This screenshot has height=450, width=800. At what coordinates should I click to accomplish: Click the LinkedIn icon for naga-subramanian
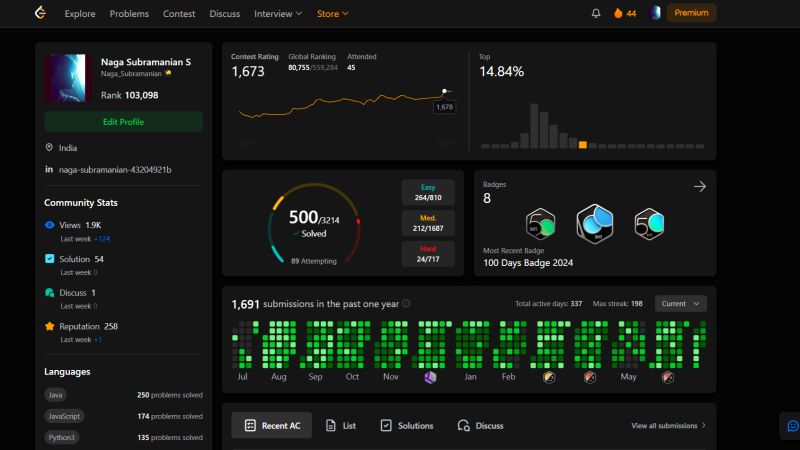coord(49,169)
